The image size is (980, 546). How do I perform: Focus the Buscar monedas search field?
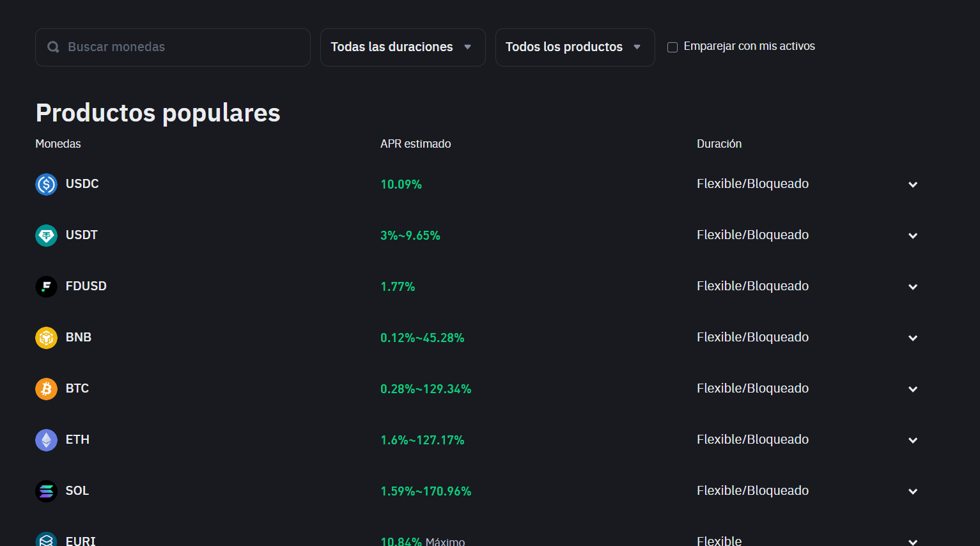pyautogui.click(x=173, y=47)
